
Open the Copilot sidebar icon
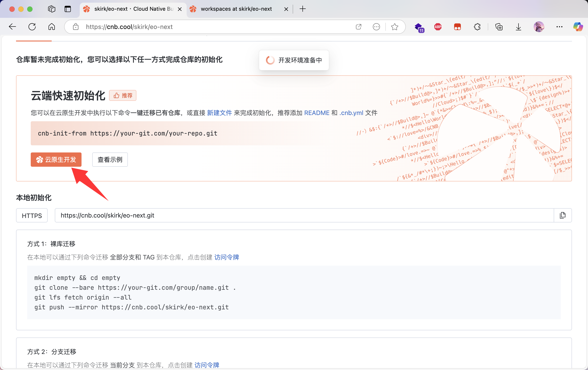578,27
